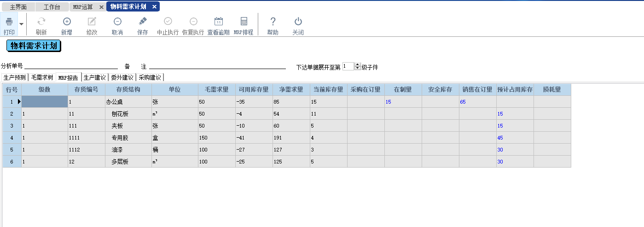Viewport: 644px width, 227px height.
Task: Decrease the 级子件 expansion level
Action: tap(357, 68)
